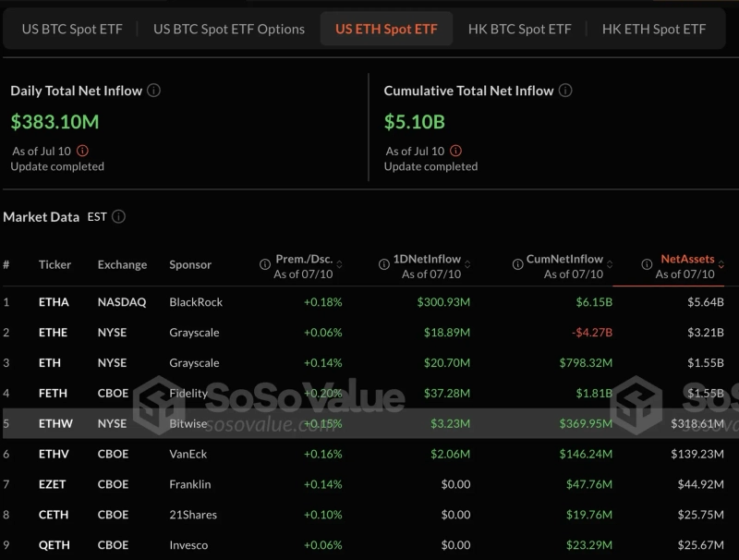The height and width of the screenshot is (560, 739).
Task: Click info icon next to Market Data EST
Action: pos(118,217)
